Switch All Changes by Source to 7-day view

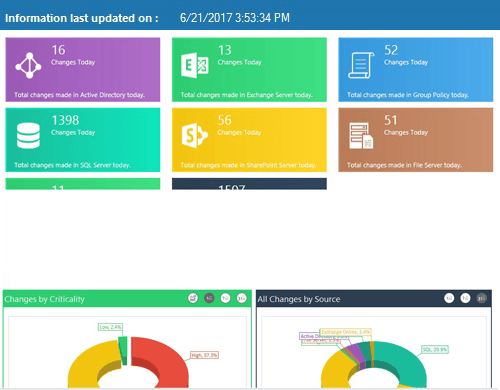point(465,298)
